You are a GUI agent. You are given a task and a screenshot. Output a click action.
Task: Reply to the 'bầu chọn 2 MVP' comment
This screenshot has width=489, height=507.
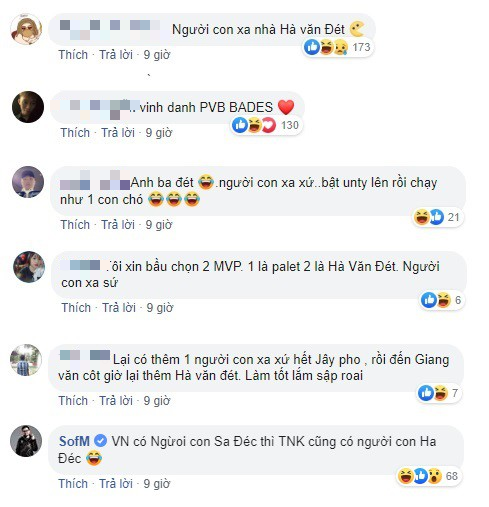[119, 308]
